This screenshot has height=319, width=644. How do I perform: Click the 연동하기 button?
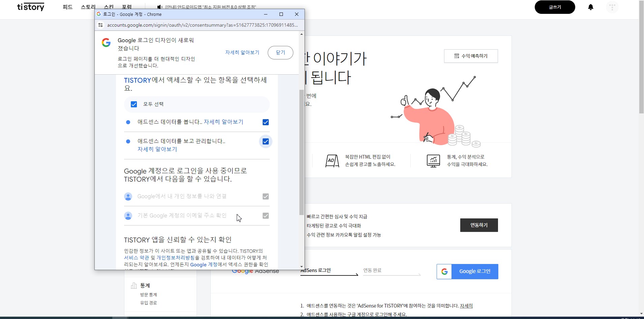[479, 225]
